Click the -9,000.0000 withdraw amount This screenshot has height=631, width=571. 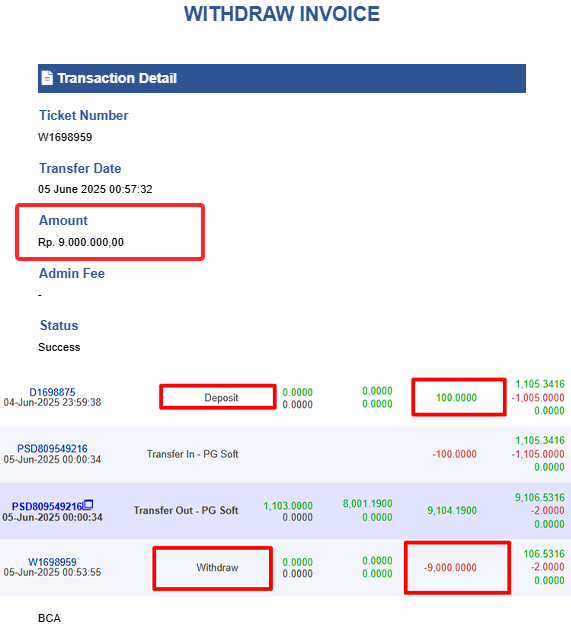point(450,567)
